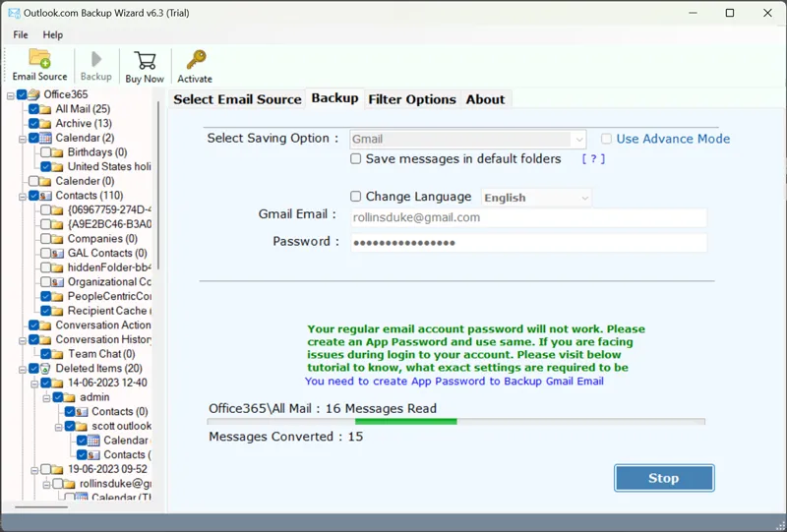Image resolution: width=787 pixels, height=532 pixels.
Task: Enable Use Advance Mode checkbox
Action: (x=606, y=139)
